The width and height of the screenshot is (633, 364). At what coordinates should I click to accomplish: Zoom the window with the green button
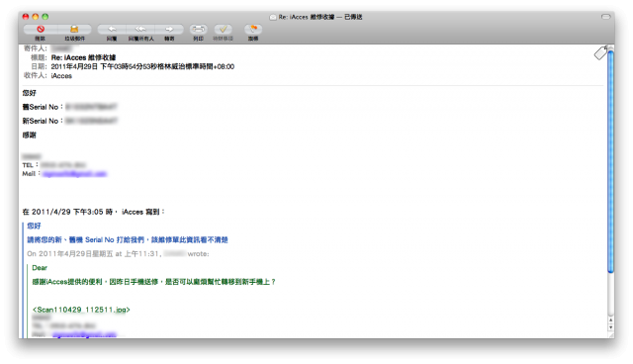pos(45,17)
